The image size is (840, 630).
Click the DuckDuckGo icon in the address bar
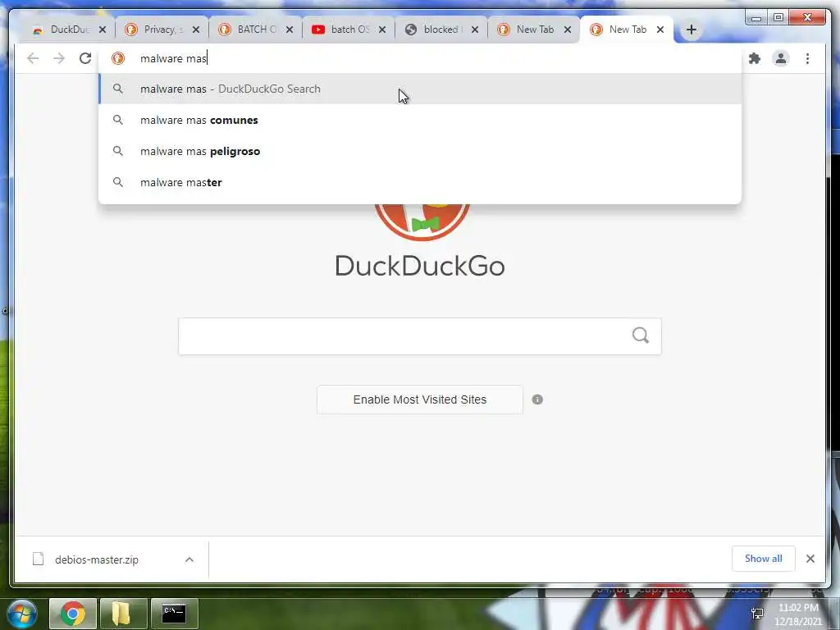118,58
